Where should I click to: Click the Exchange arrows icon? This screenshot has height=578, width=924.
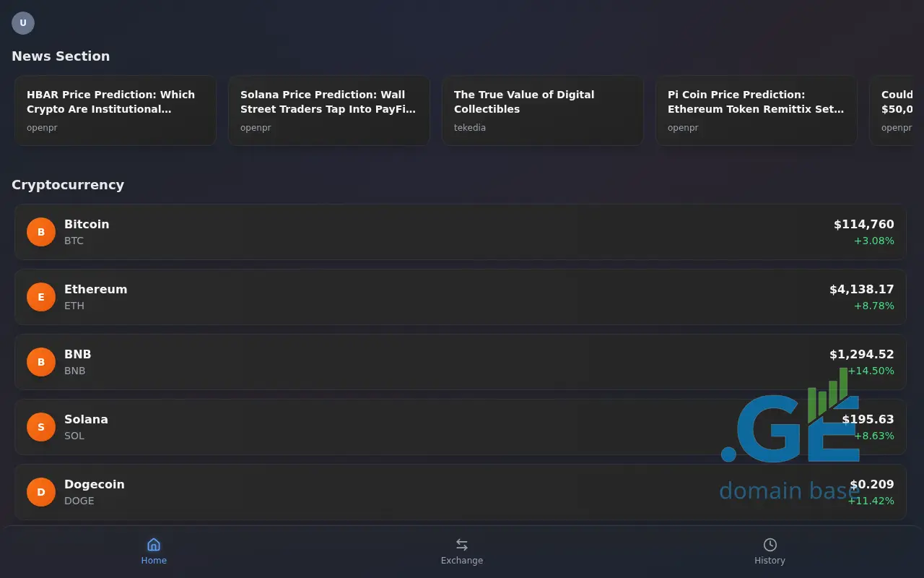point(462,545)
